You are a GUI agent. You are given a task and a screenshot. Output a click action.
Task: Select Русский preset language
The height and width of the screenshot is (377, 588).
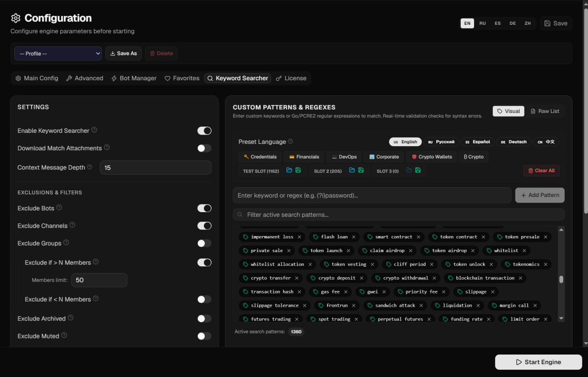441,142
